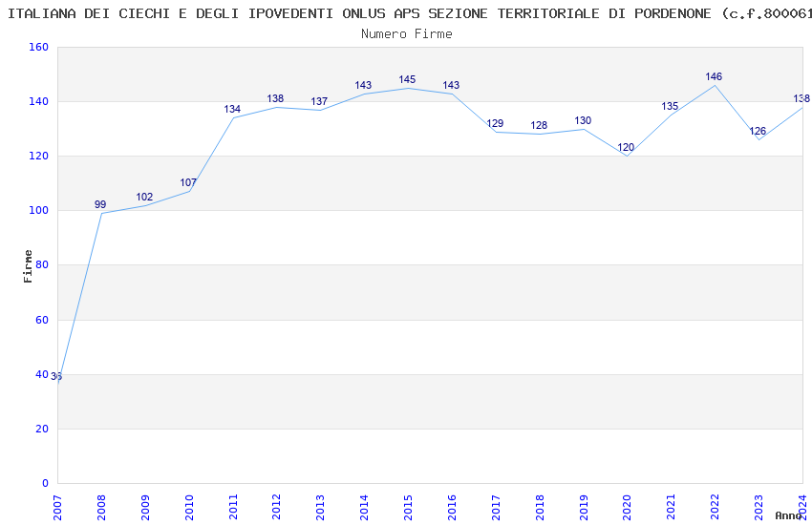
Task: Click the data label 143 for 2014
Action: coord(364,85)
